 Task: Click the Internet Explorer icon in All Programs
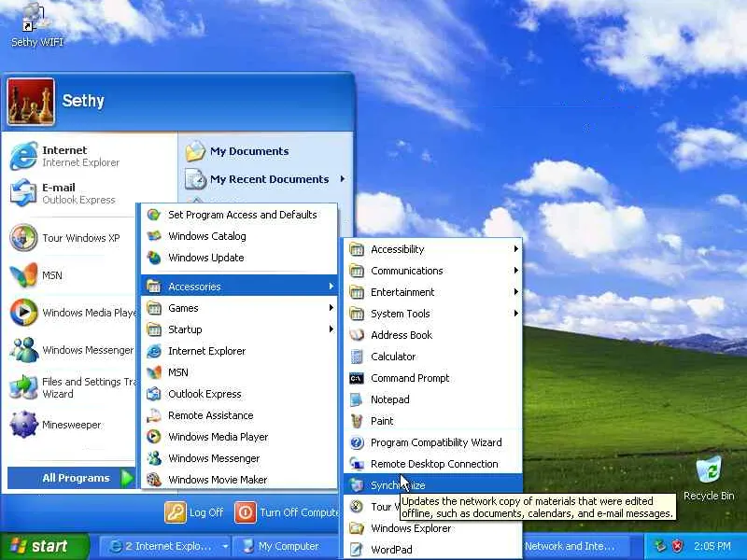tap(154, 351)
